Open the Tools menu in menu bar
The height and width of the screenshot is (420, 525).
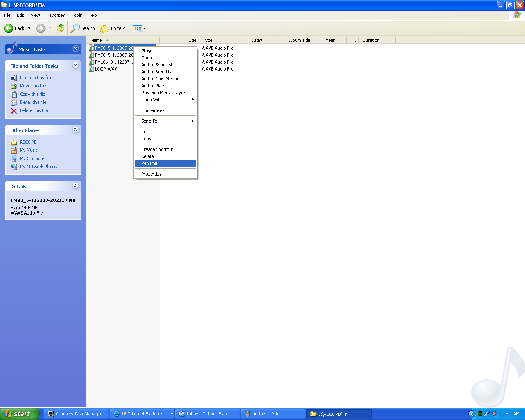(76, 15)
